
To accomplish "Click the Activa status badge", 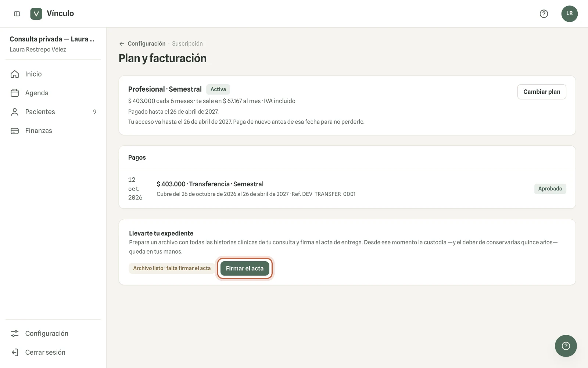I will 218,89.
